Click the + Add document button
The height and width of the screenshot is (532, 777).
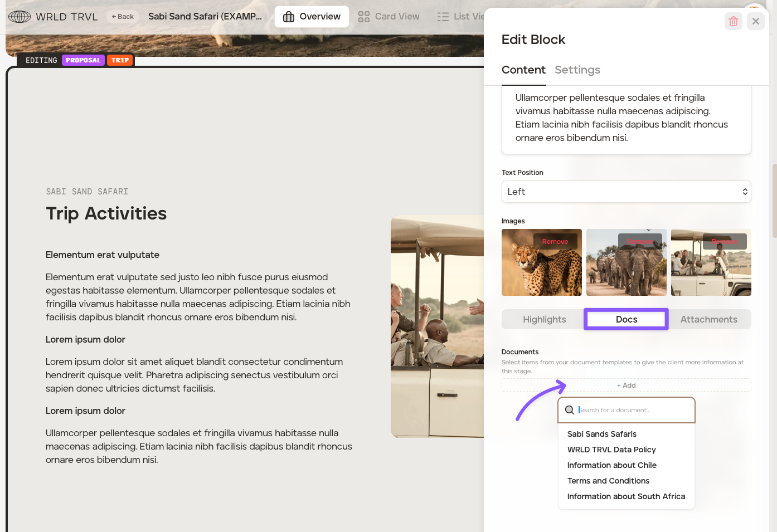626,385
